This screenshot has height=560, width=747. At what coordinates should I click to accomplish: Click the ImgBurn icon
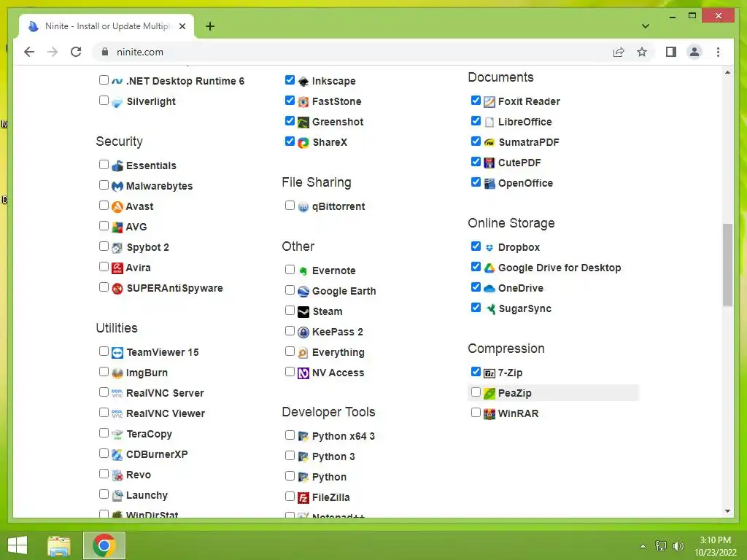(x=117, y=373)
